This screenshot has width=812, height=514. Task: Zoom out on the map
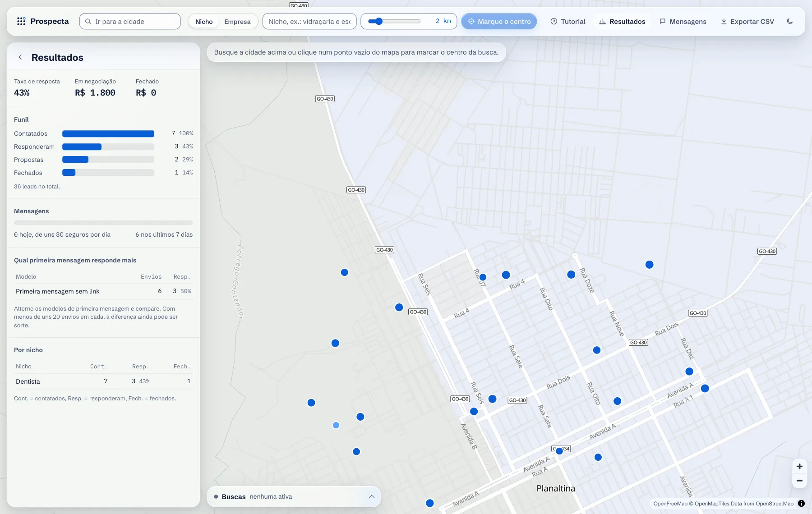(799, 481)
